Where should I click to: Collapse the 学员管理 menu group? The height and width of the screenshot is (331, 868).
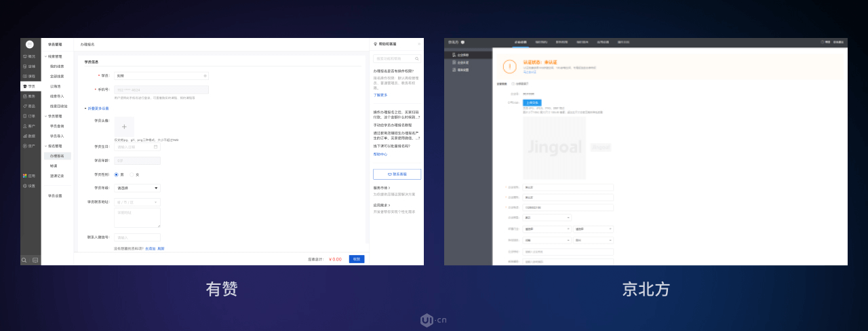[54, 116]
